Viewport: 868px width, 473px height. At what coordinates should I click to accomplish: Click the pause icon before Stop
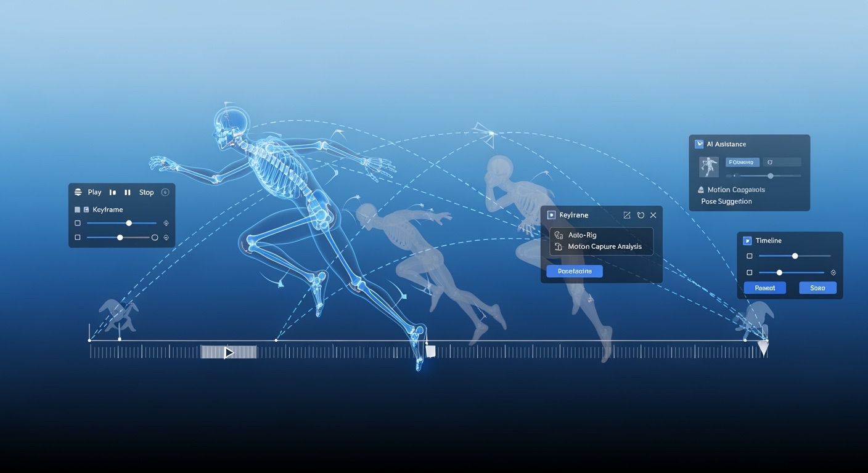[128, 192]
